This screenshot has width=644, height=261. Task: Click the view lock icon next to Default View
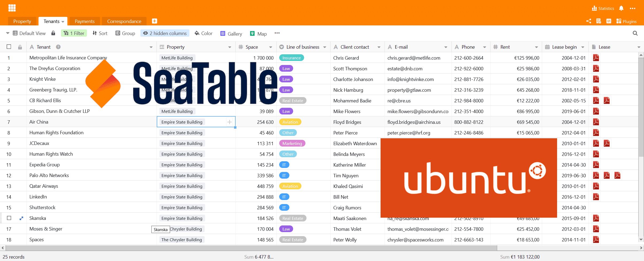pyautogui.click(x=53, y=33)
